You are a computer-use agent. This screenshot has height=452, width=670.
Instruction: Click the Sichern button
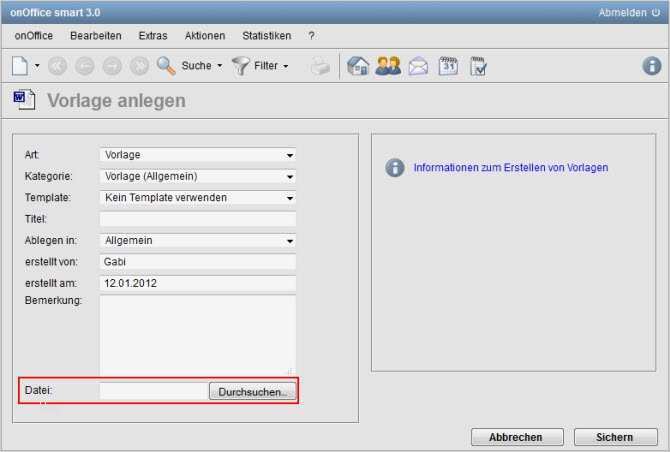coord(616,437)
